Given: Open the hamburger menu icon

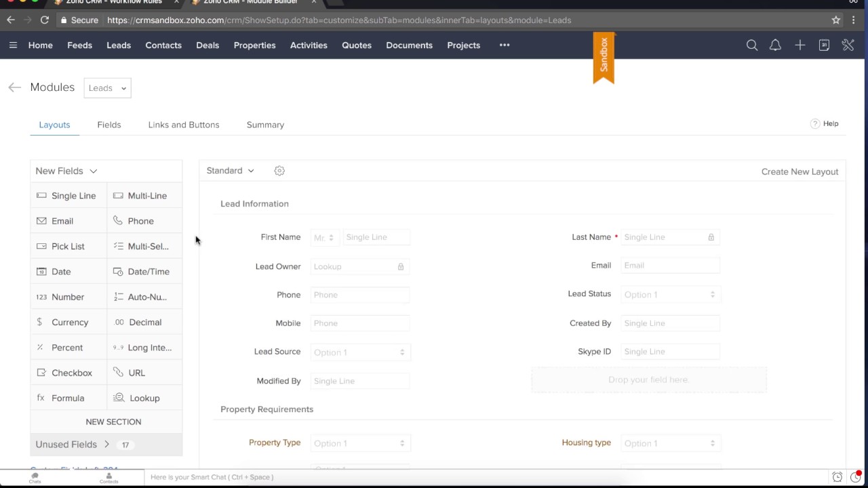Looking at the screenshot, I should pos(13,45).
